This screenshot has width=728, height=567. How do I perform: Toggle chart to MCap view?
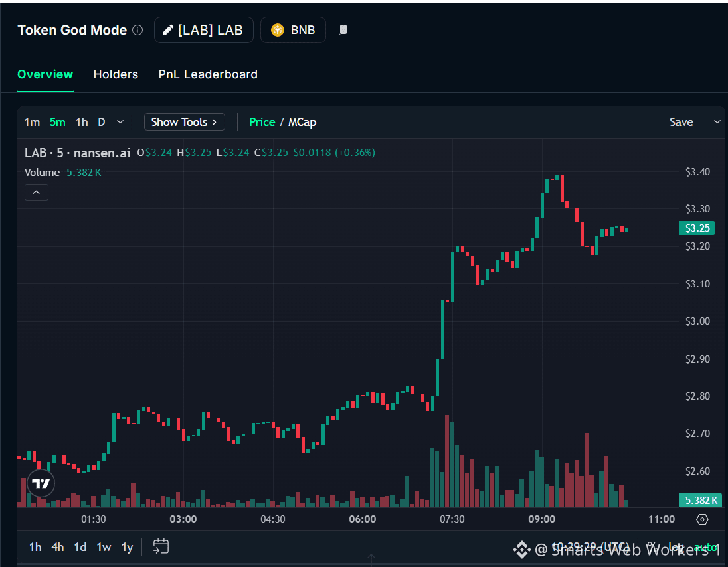tap(302, 122)
